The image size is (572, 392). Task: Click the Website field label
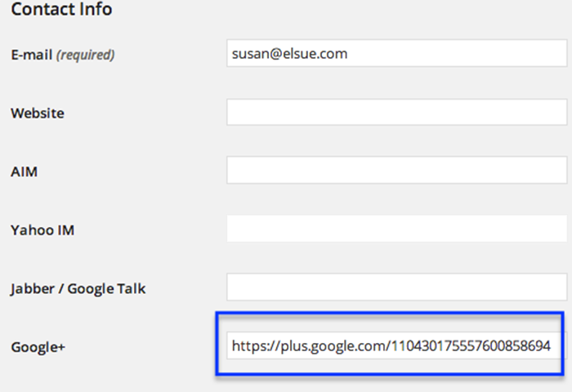38,114
